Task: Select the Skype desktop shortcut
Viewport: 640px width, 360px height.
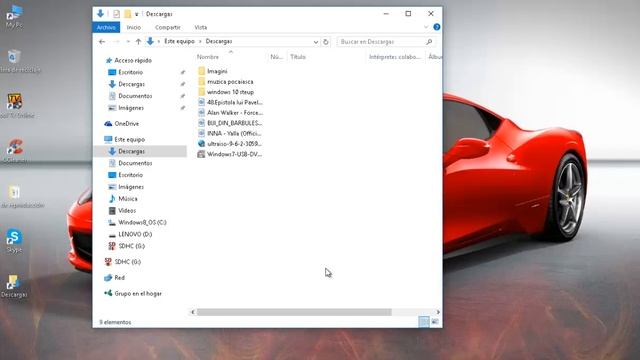Action: coord(14,241)
